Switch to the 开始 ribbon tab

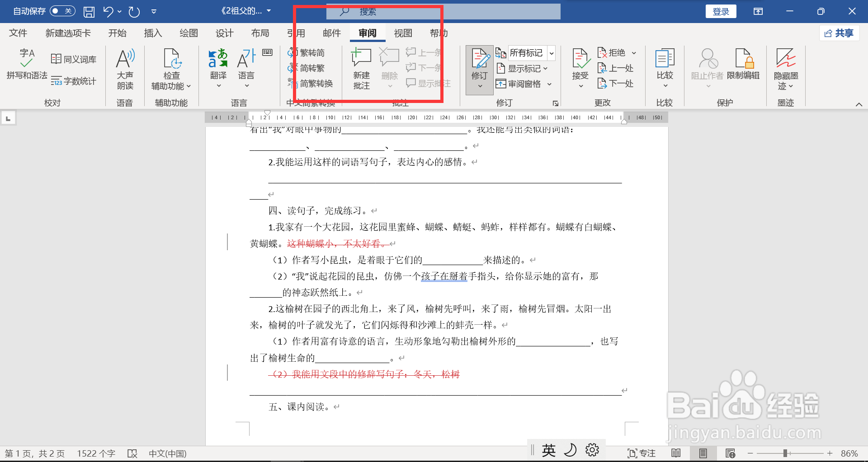coord(117,33)
